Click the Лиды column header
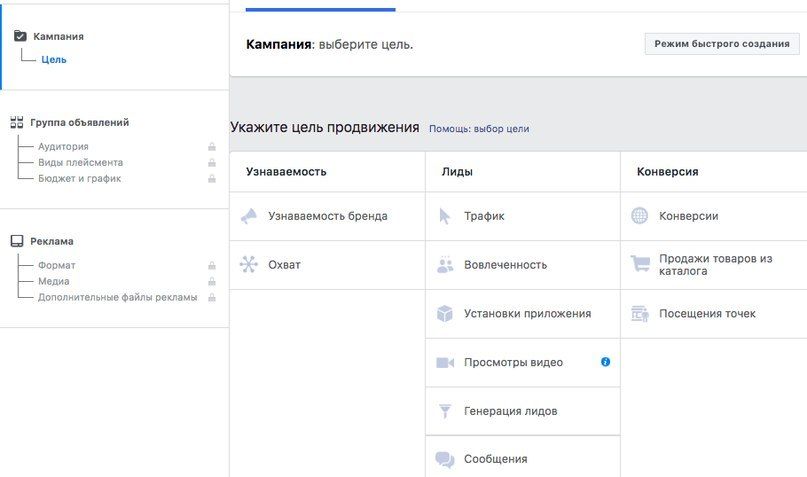Viewport: 807px width, 477px height. click(457, 172)
